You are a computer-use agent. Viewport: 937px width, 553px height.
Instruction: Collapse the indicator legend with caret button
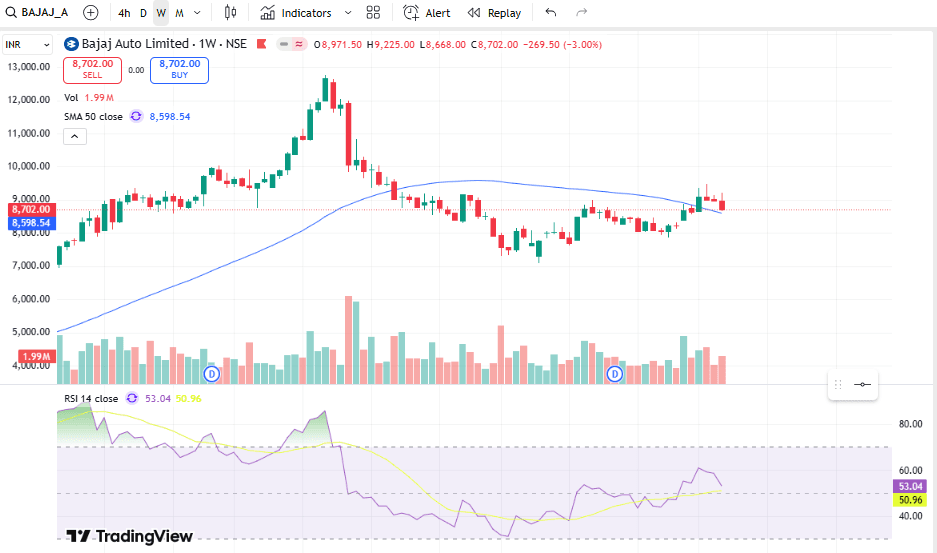click(x=75, y=136)
